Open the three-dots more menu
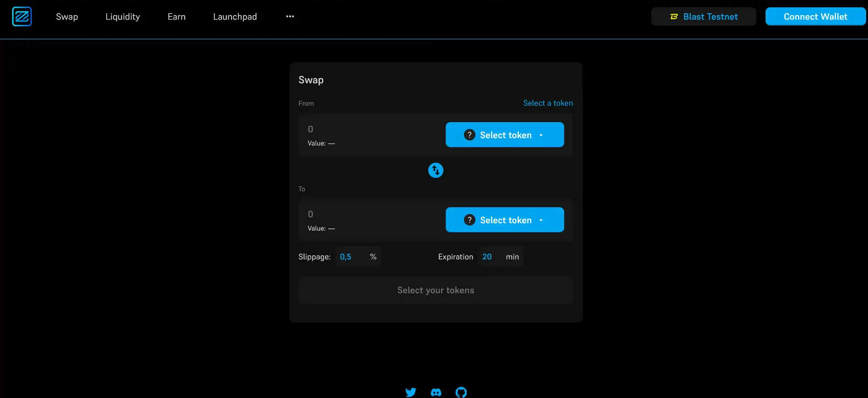Image resolution: width=868 pixels, height=398 pixels. click(290, 16)
